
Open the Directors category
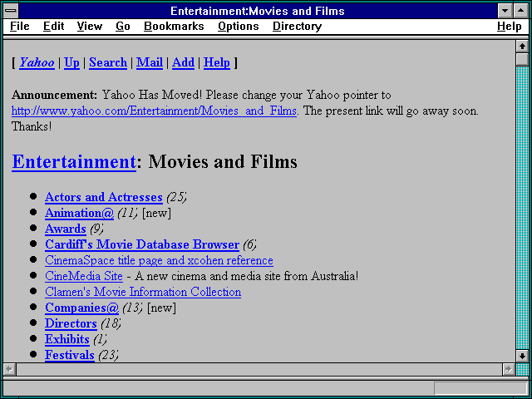click(x=71, y=323)
